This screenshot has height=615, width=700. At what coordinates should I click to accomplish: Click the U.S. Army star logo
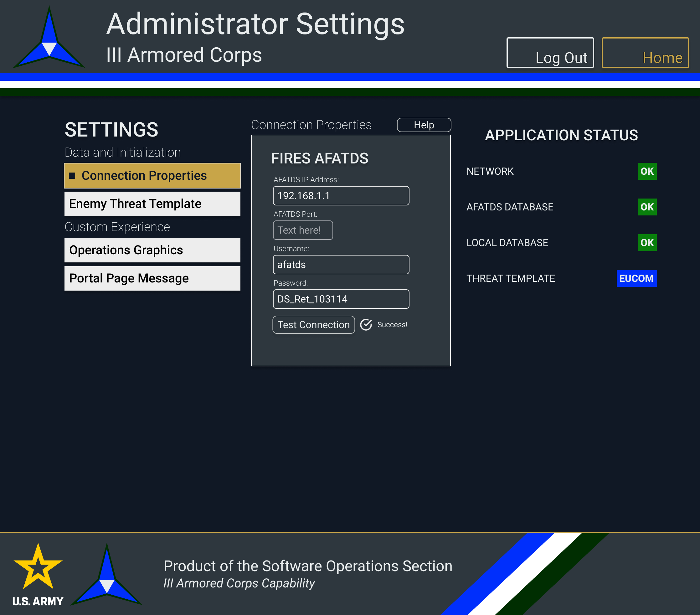pyautogui.click(x=38, y=567)
